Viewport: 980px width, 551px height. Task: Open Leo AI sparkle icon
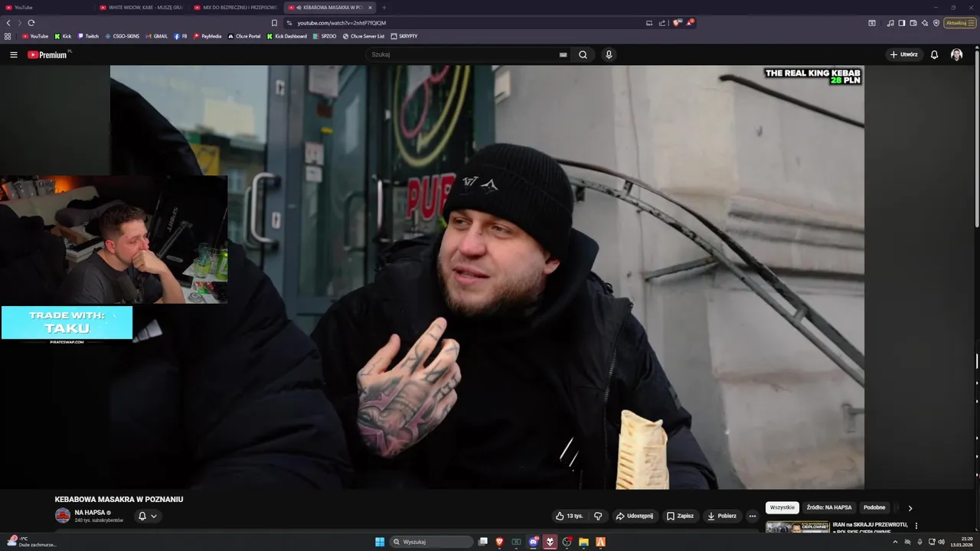[925, 23]
